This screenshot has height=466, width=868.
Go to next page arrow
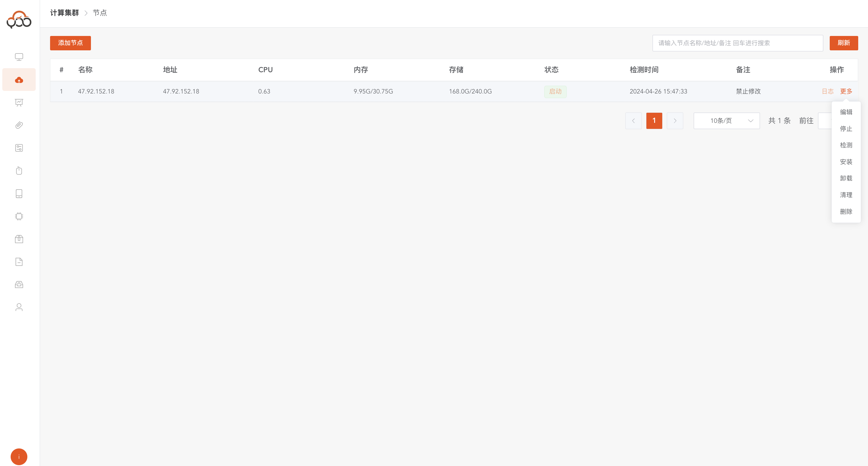675,121
